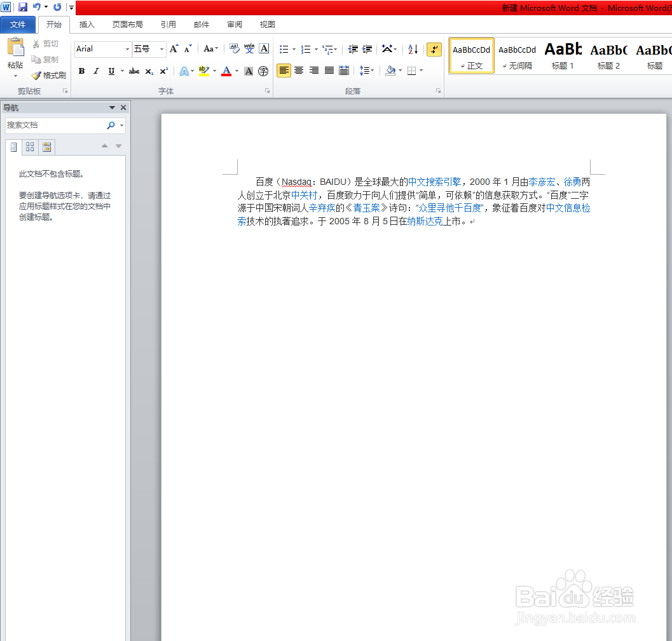Screen dimensions: 672x641
Task: Increase paragraph indent
Action: (367, 50)
